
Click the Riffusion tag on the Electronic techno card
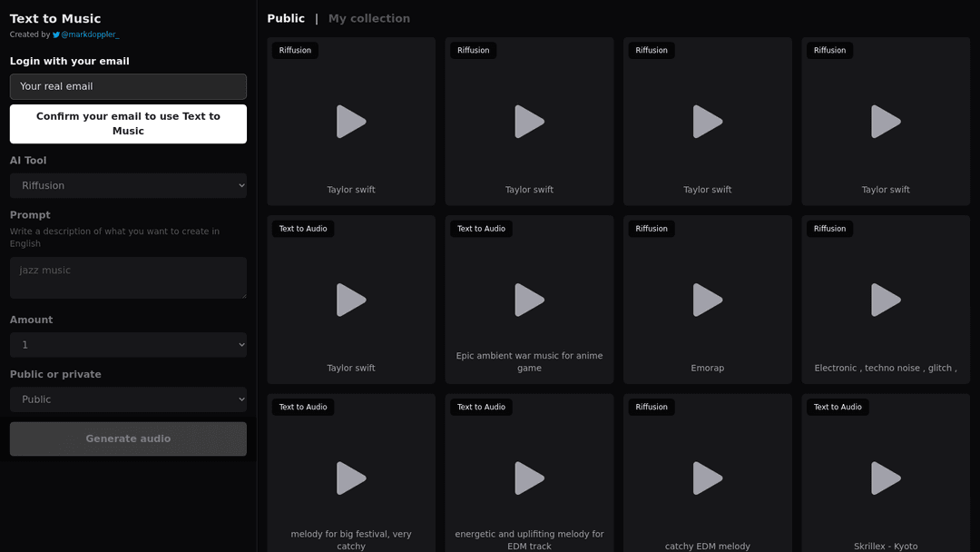829,229
